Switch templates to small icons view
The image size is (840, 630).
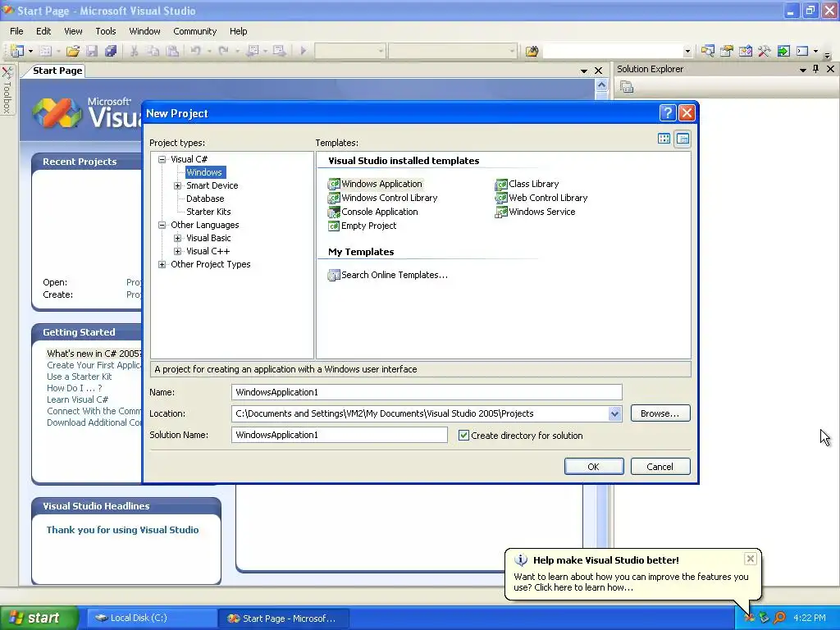pos(682,139)
